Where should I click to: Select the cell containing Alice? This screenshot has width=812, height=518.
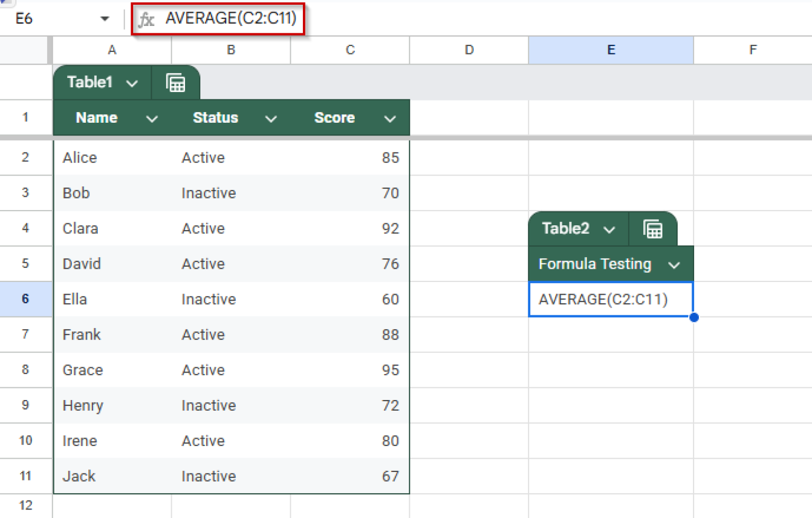112,158
